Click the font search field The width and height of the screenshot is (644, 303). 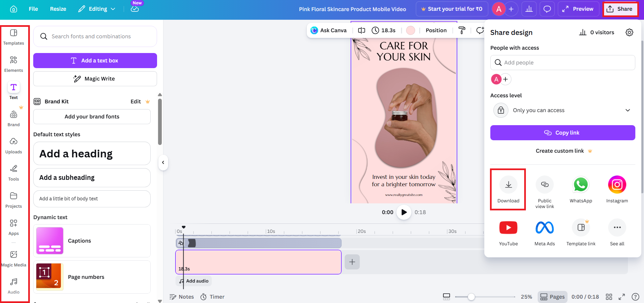click(95, 36)
